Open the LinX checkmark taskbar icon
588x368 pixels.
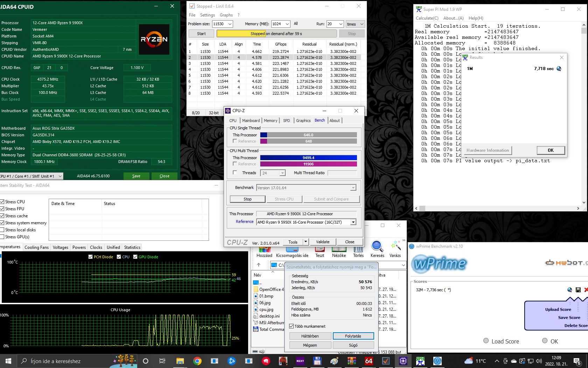(386, 361)
